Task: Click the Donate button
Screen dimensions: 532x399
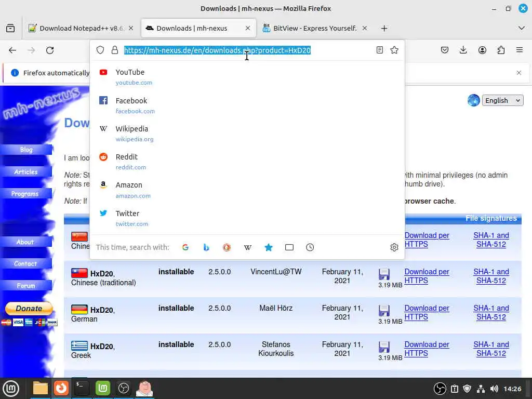Action: pyautogui.click(x=29, y=309)
